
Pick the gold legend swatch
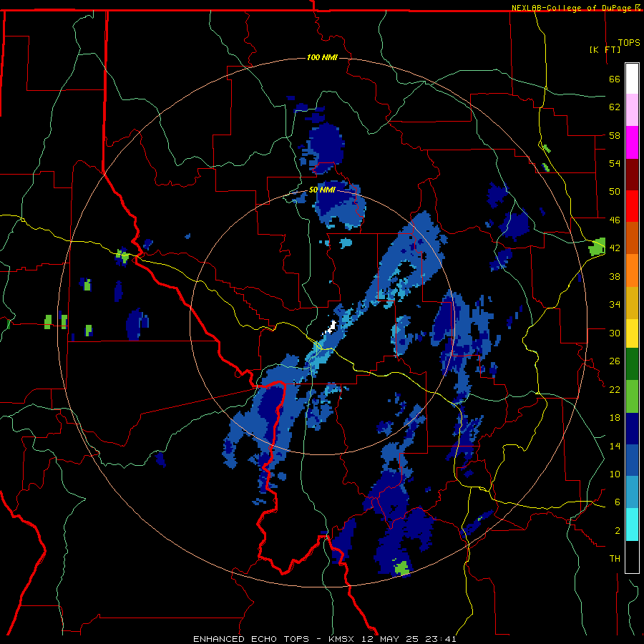(632, 303)
